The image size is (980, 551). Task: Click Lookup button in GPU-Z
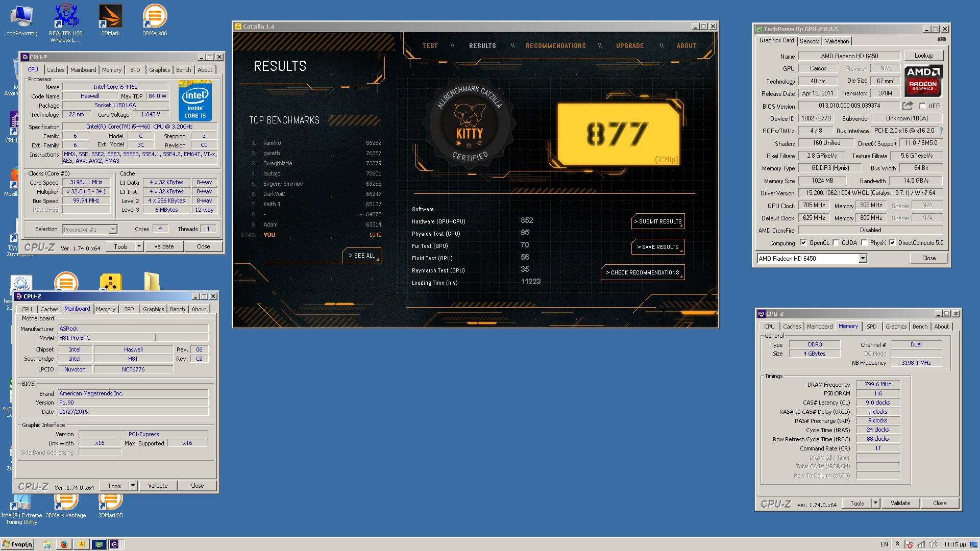coord(924,56)
